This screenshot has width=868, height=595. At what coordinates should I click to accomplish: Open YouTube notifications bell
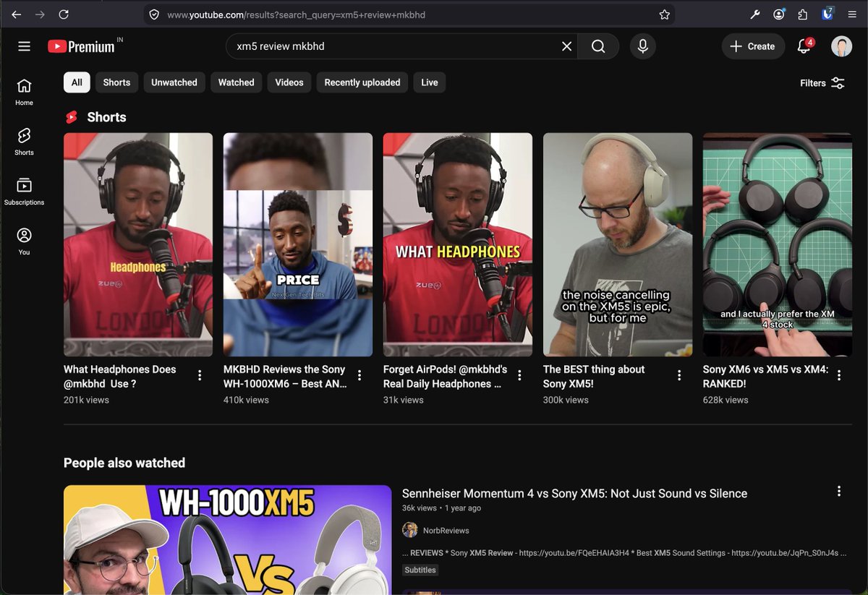(804, 46)
